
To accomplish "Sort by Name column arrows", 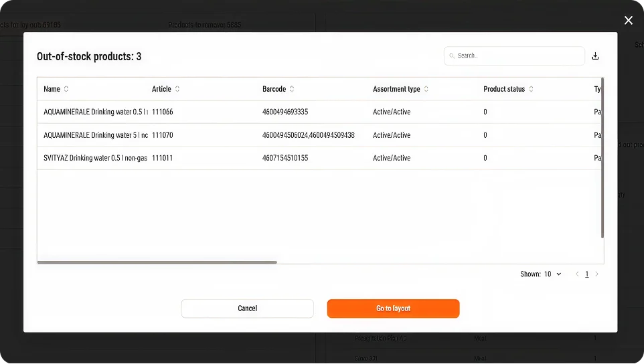I will coord(66,89).
